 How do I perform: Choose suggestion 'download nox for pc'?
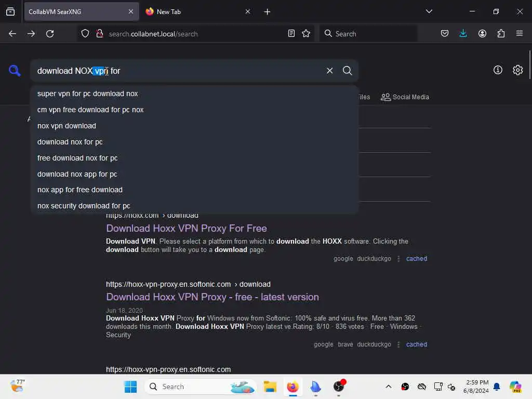194,142
